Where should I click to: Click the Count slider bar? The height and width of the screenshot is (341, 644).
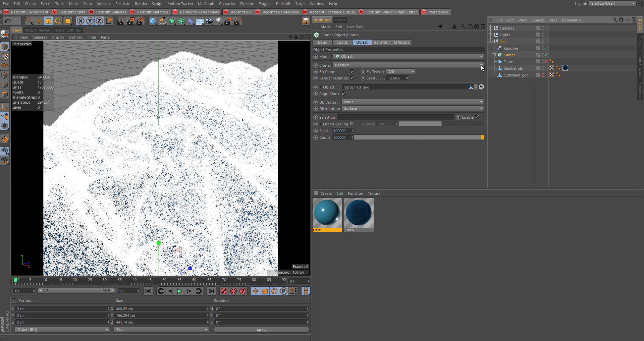[419, 137]
